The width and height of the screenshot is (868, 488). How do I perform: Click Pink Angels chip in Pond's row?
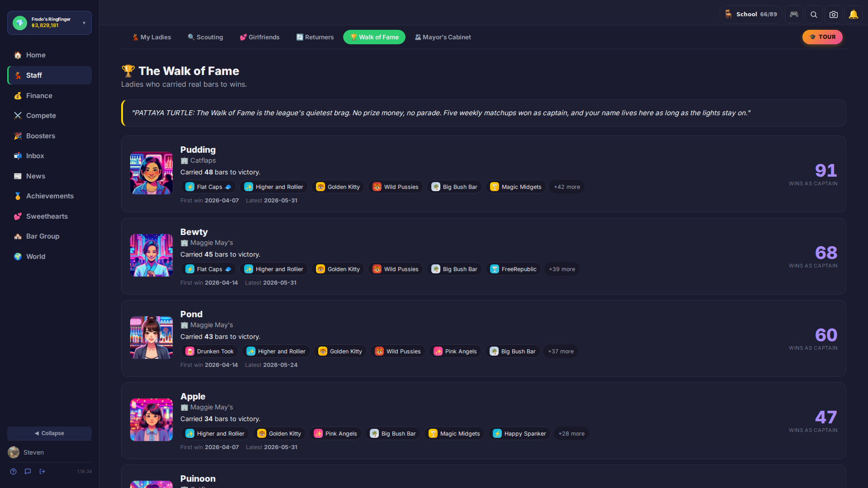(455, 352)
